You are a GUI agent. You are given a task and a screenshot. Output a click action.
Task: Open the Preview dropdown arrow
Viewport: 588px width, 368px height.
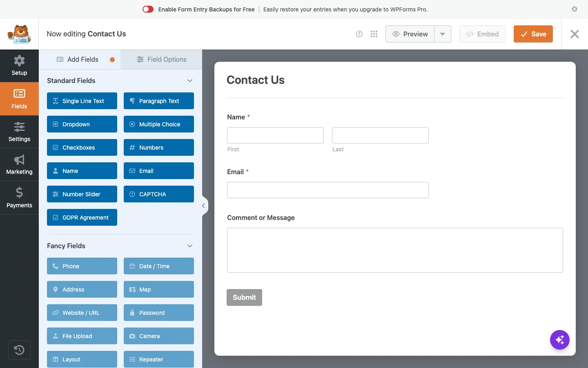(443, 34)
